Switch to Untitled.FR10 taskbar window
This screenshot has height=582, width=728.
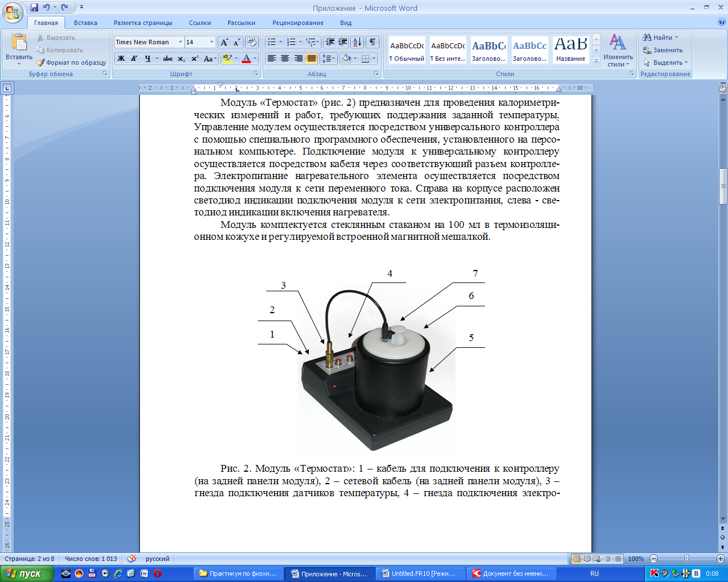click(421, 573)
